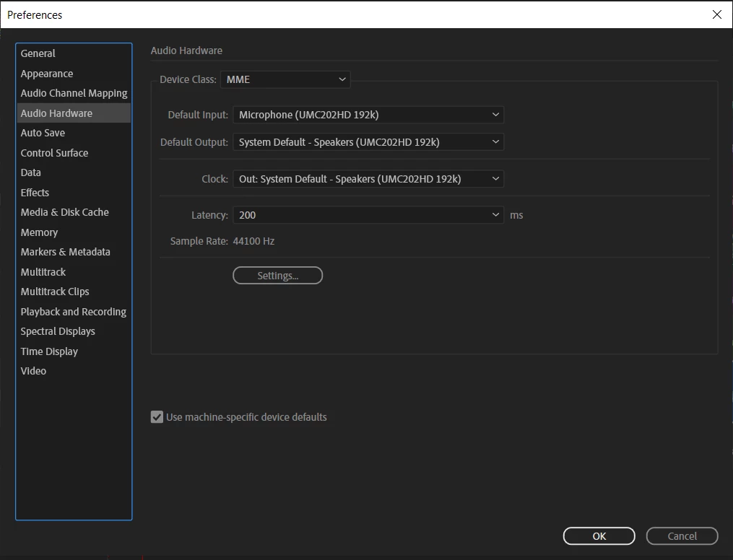
Task: Click the Device Class label
Action: coord(188,79)
